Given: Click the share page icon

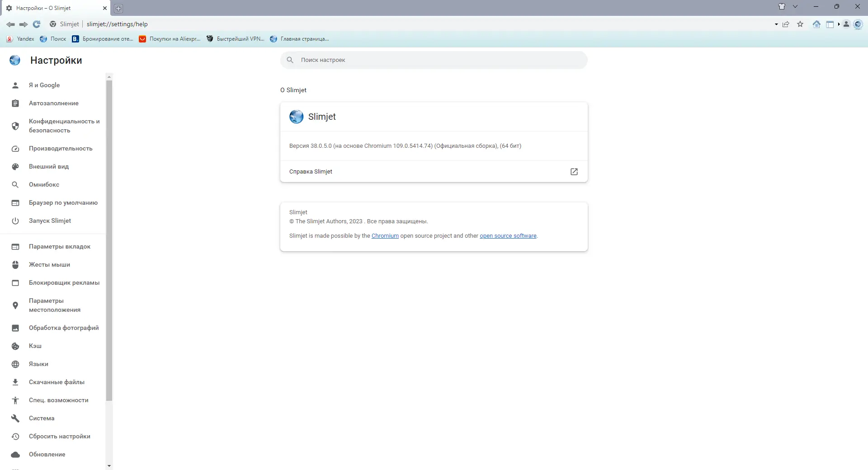Looking at the screenshot, I should click(786, 24).
